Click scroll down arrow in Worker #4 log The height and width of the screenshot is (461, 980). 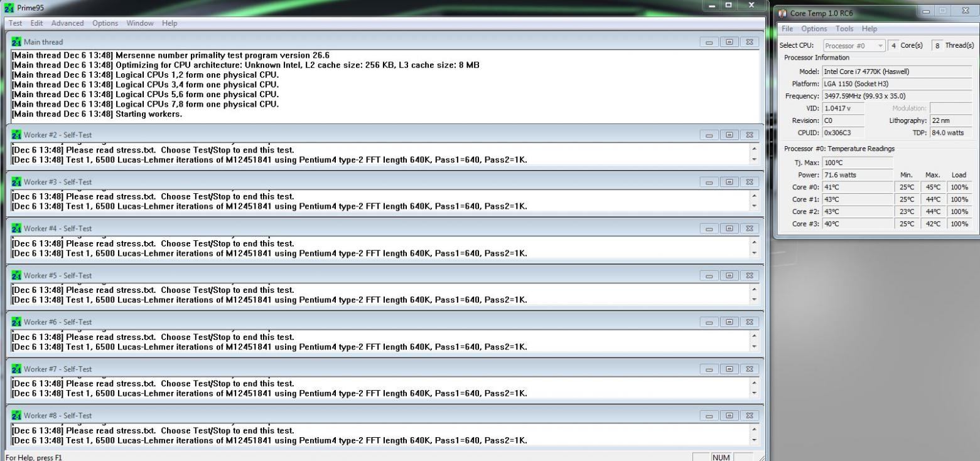[x=754, y=253]
